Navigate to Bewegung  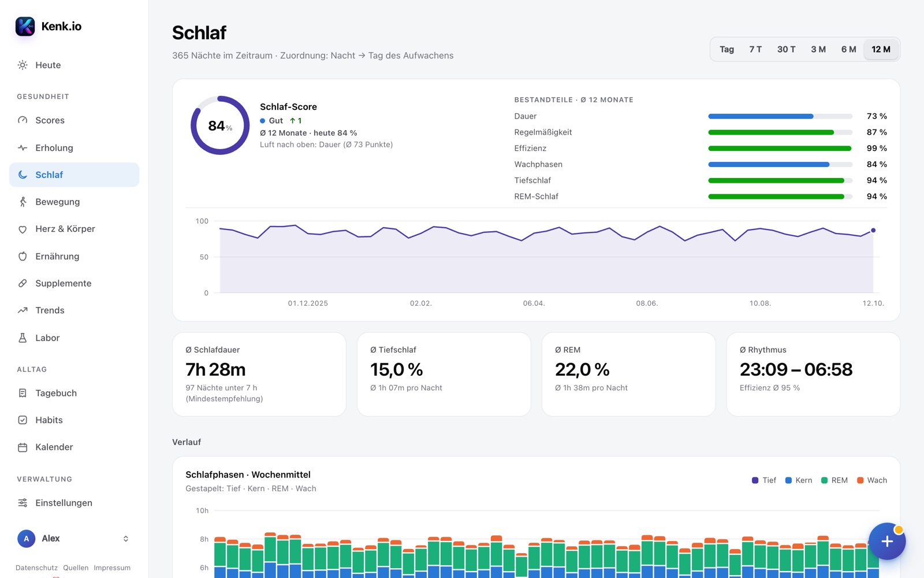pyautogui.click(x=74, y=202)
